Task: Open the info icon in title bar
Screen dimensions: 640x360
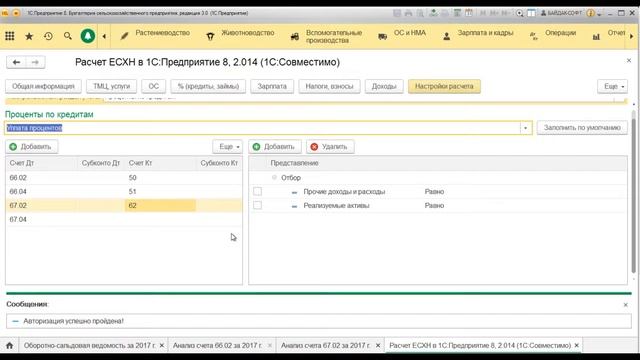Action: coord(590,13)
